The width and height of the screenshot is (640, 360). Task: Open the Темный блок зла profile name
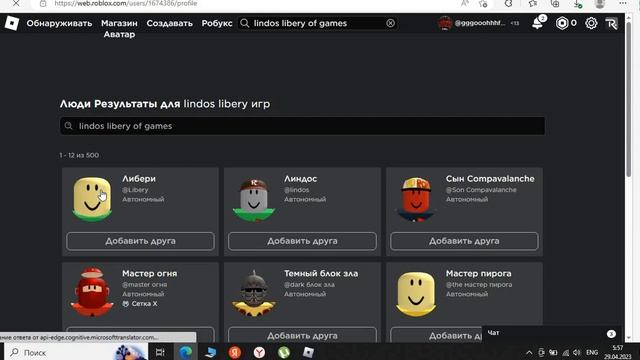coord(321,273)
